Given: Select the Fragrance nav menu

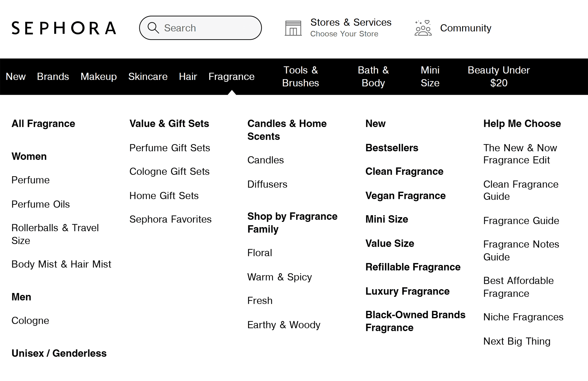Looking at the screenshot, I should [231, 77].
